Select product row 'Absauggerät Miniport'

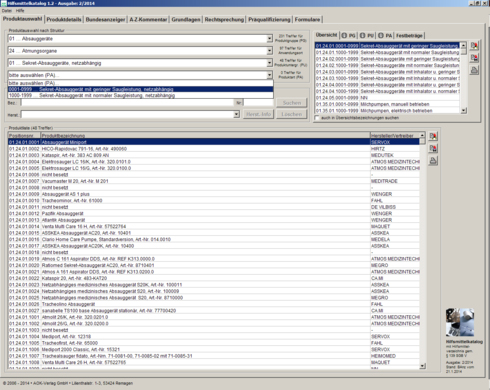coord(214,142)
